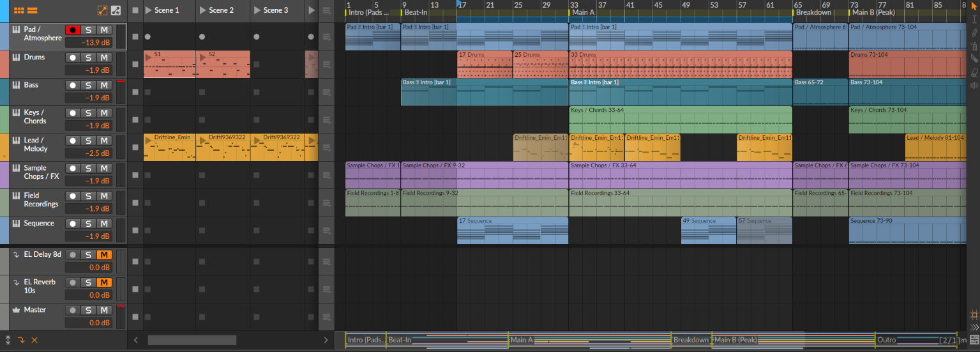The image size is (980, 352).
Task: Solo the Master track
Action: (x=88, y=310)
